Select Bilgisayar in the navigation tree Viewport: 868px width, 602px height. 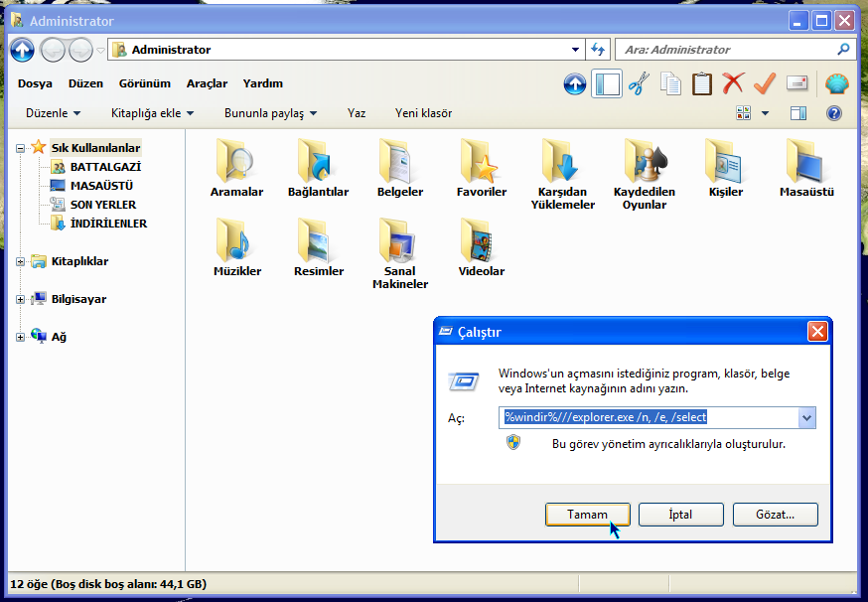point(78,299)
